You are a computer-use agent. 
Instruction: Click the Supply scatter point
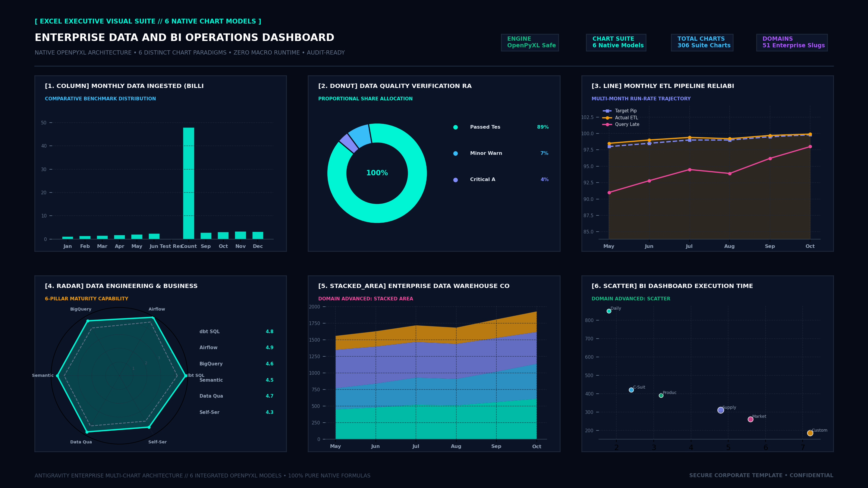tap(721, 410)
